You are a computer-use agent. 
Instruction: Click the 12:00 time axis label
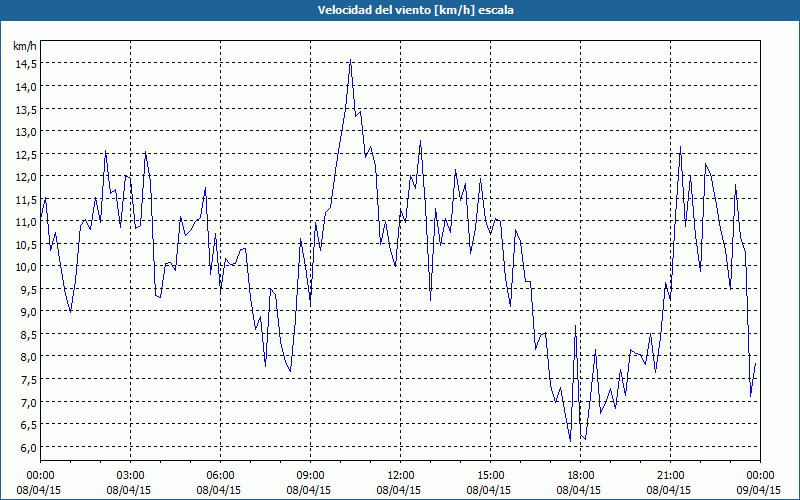click(x=401, y=476)
